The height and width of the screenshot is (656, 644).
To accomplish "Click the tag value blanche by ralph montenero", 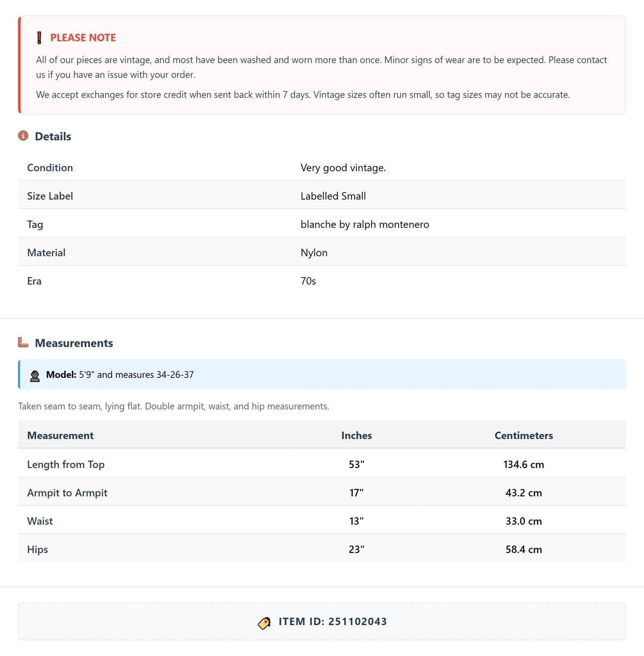I will tap(365, 224).
